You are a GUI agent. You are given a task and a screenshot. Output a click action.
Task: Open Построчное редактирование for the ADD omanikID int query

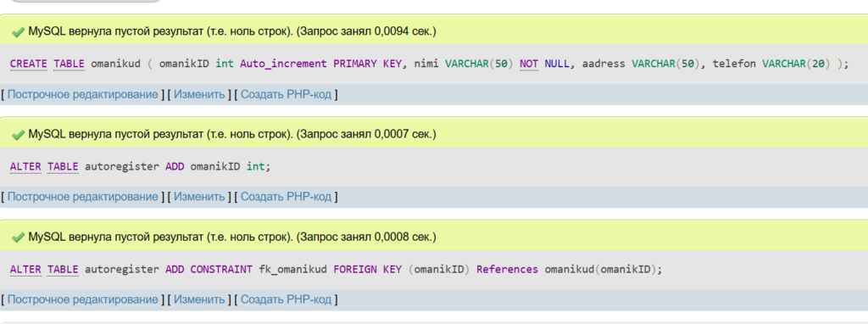click(x=82, y=197)
